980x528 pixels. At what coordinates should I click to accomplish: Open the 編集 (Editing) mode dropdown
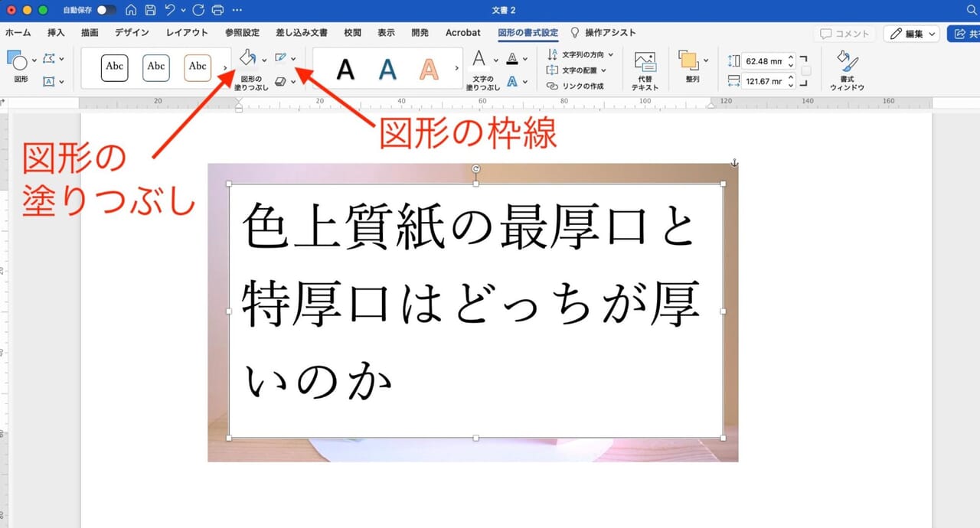(912, 33)
